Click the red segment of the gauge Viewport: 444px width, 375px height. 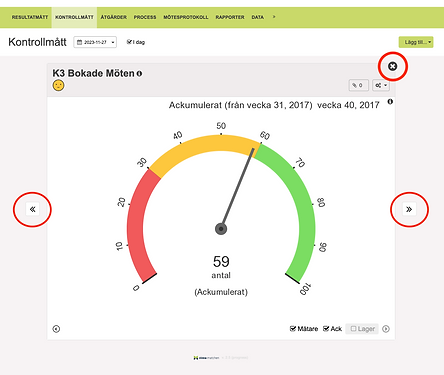tap(135, 227)
